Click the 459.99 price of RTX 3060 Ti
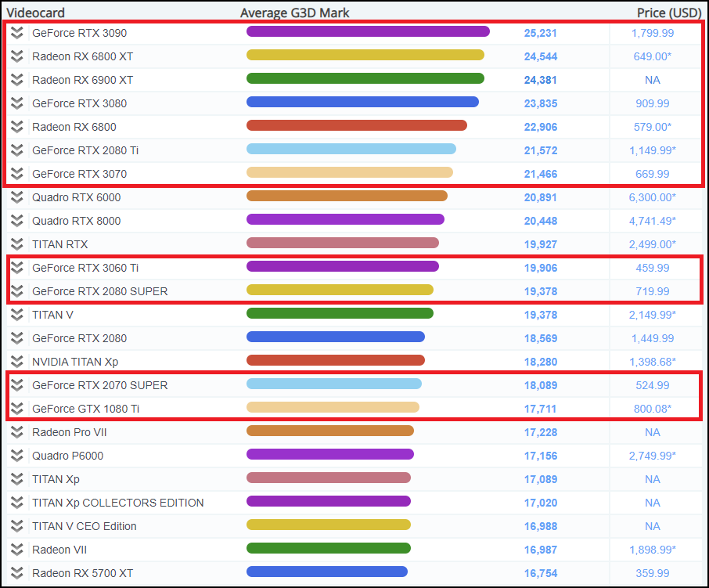The width and height of the screenshot is (709, 588). (653, 269)
